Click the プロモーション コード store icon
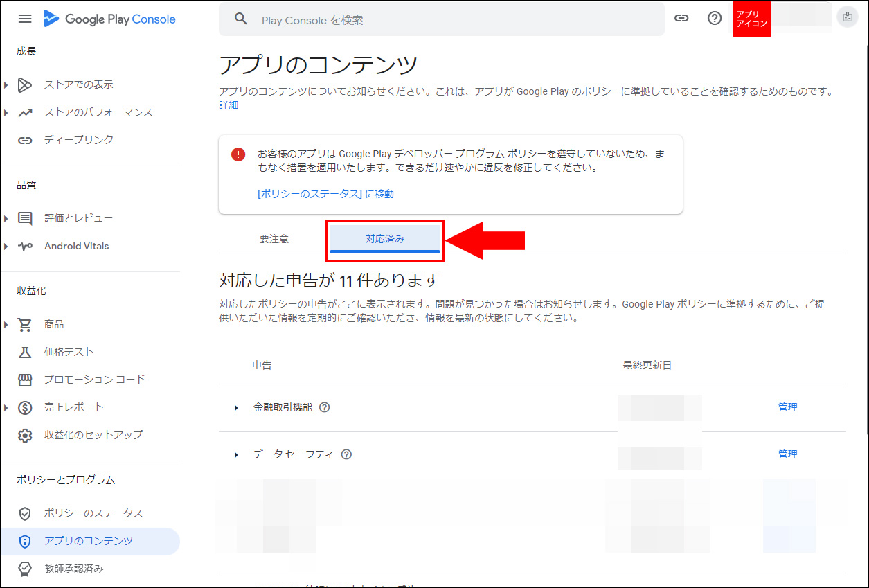Image resolution: width=869 pixels, height=588 pixels. (25, 380)
